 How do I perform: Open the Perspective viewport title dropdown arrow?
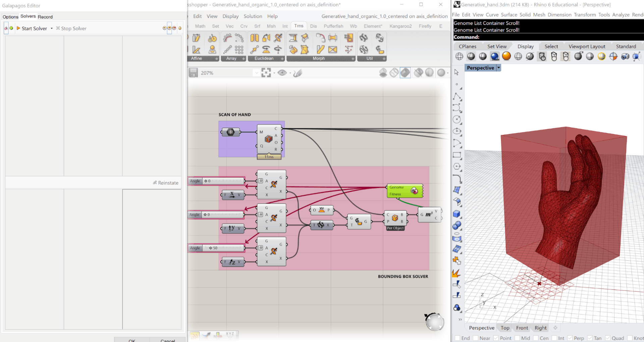(499, 68)
